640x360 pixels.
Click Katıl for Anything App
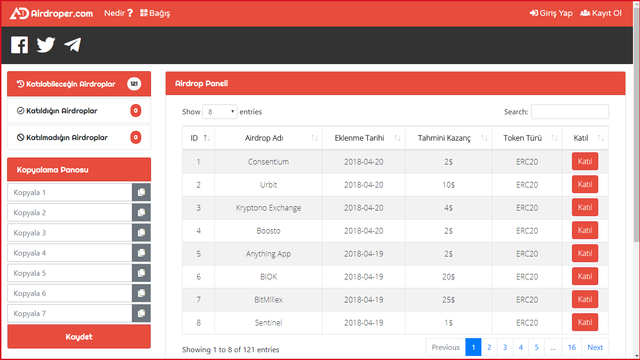585,253
